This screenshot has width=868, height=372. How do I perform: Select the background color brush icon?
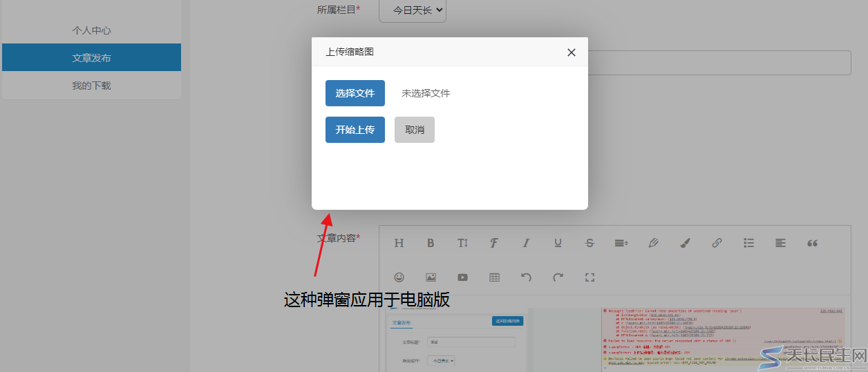(685, 243)
